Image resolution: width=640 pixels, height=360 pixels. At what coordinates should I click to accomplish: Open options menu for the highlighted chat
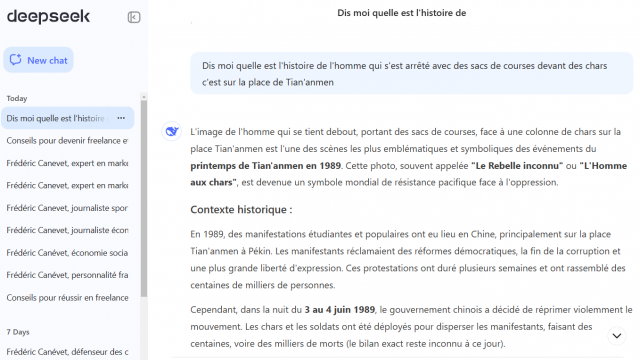coord(121,118)
